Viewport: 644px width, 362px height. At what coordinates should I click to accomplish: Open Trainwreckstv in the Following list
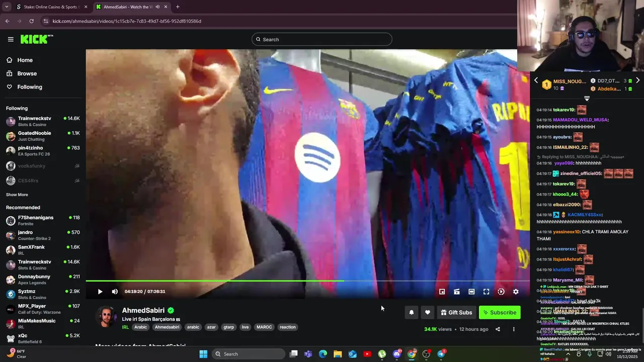(x=43, y=121)
